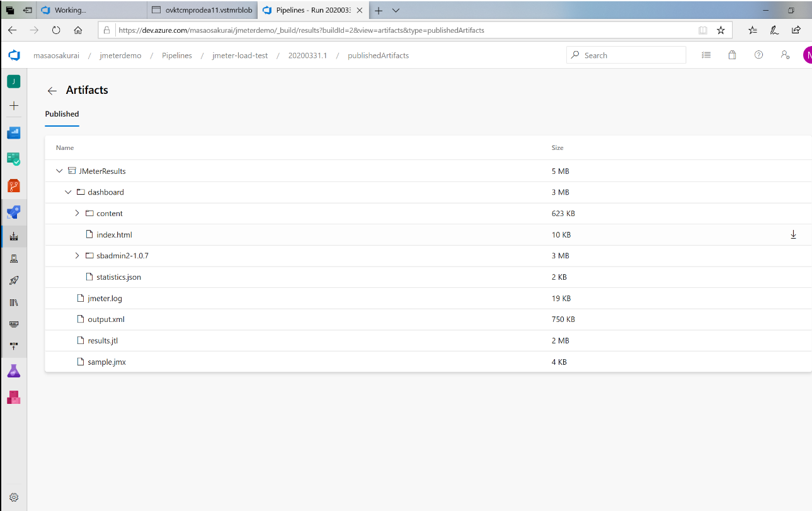812x511 pixels.
Task: Open the Help question mark icon
Action: pyautogui.click(x=758, y=55)
